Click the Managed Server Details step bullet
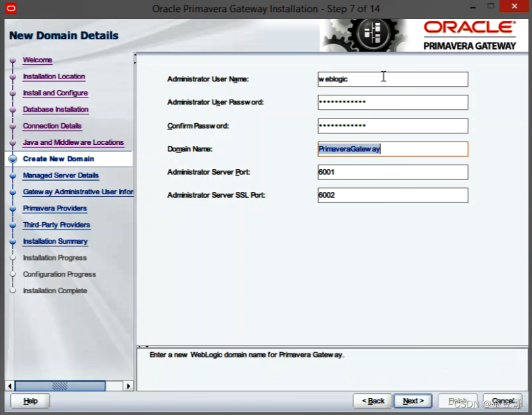The image size is (532, 415). tap(13, 175)
